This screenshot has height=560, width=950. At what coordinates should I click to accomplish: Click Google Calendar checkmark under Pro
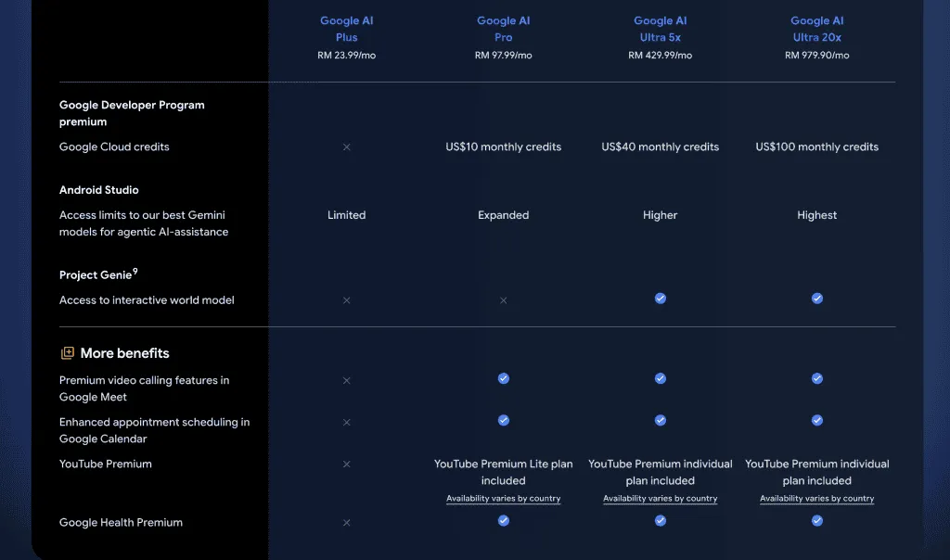click(x=504, y=420)
